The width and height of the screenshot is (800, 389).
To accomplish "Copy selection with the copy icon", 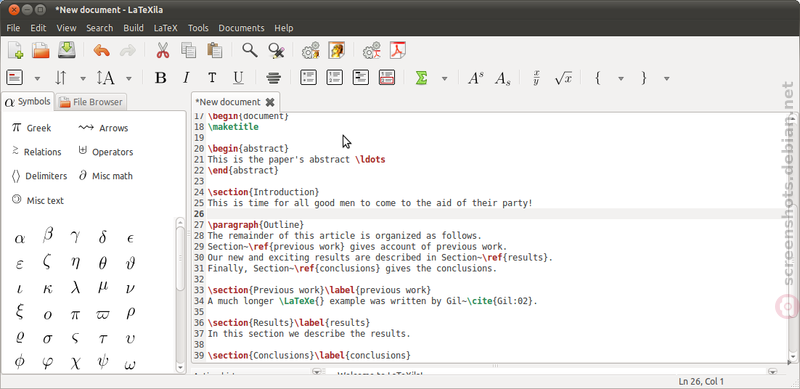I will click(x=188, y=50).
